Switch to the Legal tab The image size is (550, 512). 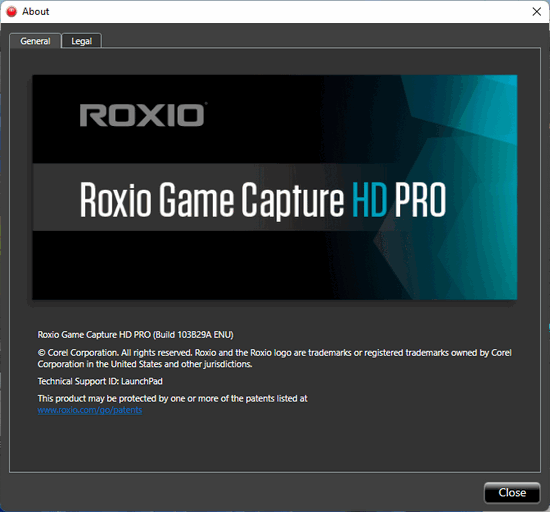pos(81,41)
